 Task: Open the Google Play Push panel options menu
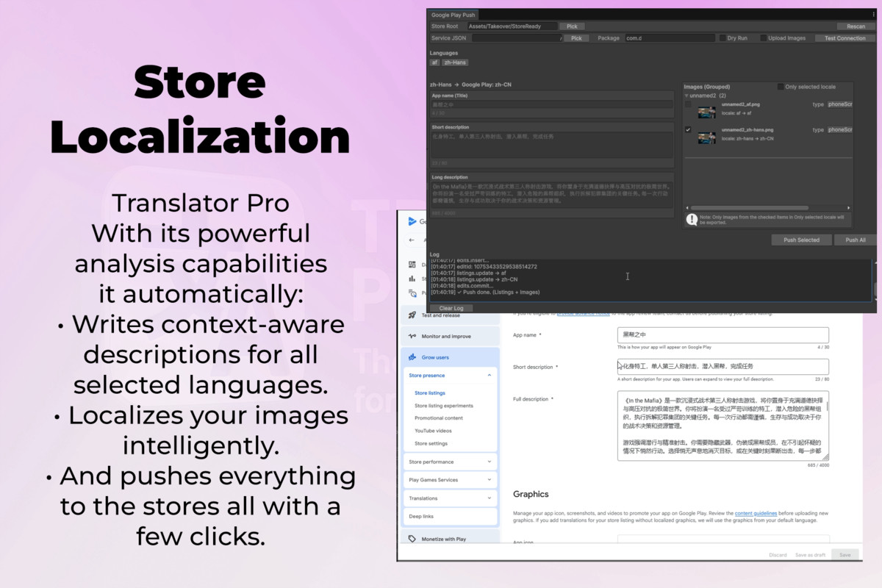[x=873, y=14]
